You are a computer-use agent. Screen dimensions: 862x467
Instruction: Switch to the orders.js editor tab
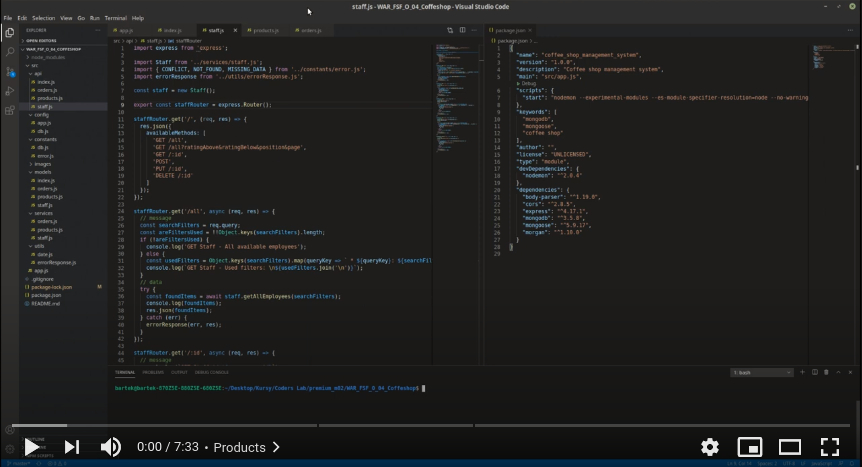311,30
